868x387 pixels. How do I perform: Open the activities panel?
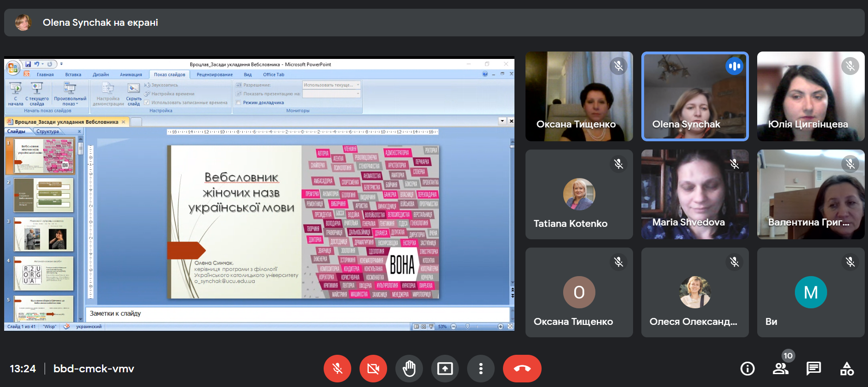(846, 369)
